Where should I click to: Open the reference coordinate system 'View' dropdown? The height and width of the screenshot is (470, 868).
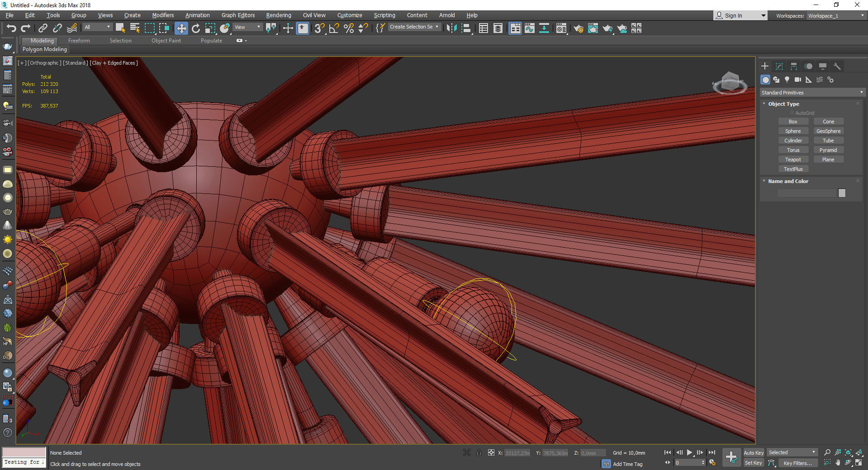(247, 27)
